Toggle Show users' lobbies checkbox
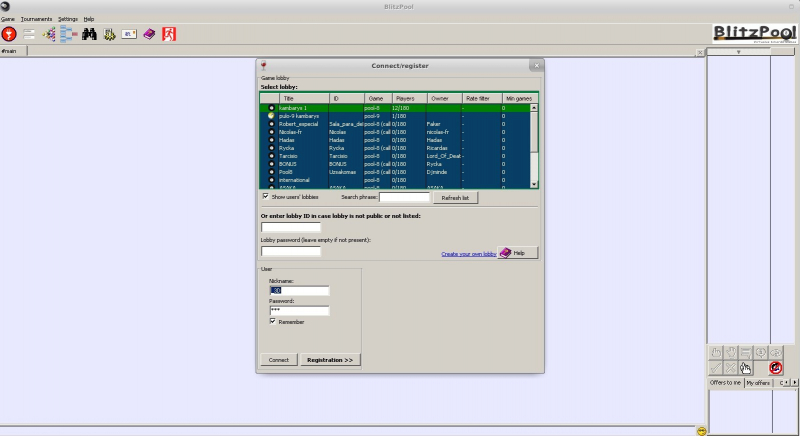The height and width of the screenshot is (436, 800). tap(265, 196)
